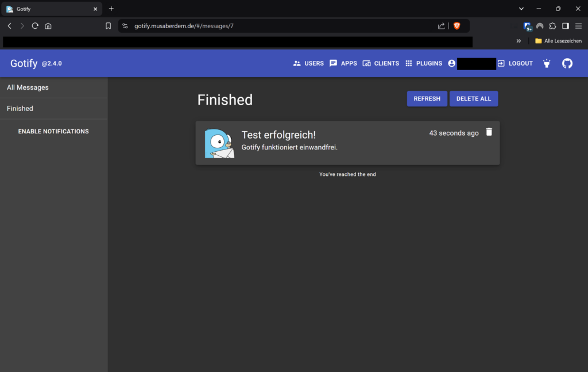Select the Finished app in sidebar

click(20, 109)
